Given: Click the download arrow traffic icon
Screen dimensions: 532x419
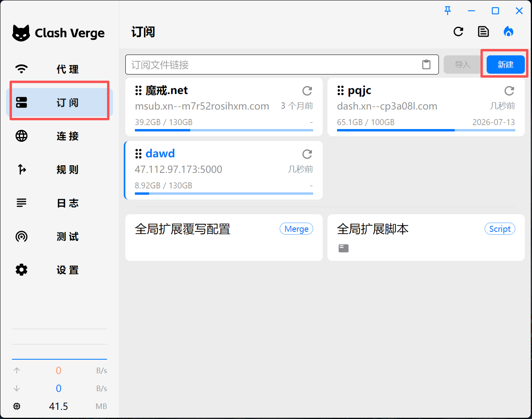Looking at the screenshot, I should (17, 388).
